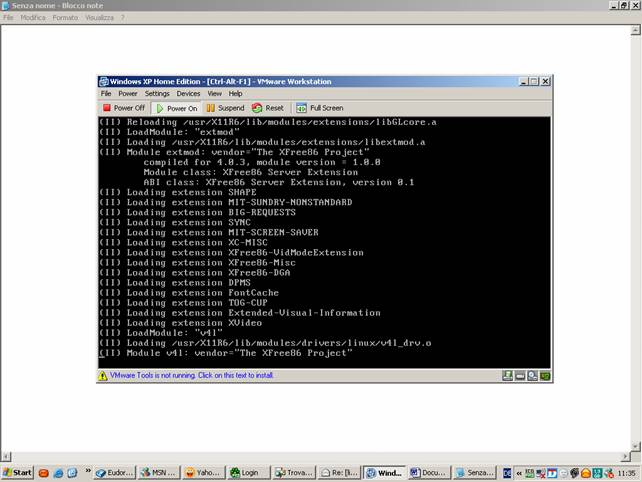Switch to Senza... Notepad taskbar button
The width and height of the screenshot is (642, 482).
tap(475, 473)
